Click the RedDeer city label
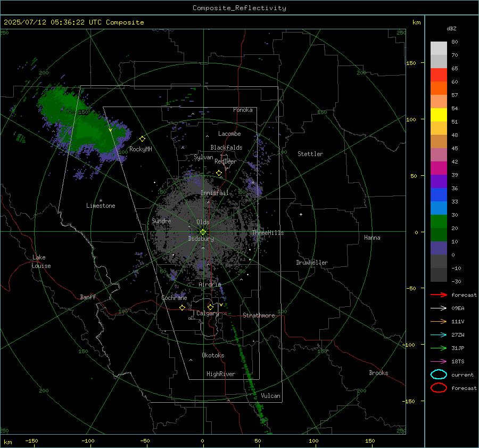 (226, 161)
